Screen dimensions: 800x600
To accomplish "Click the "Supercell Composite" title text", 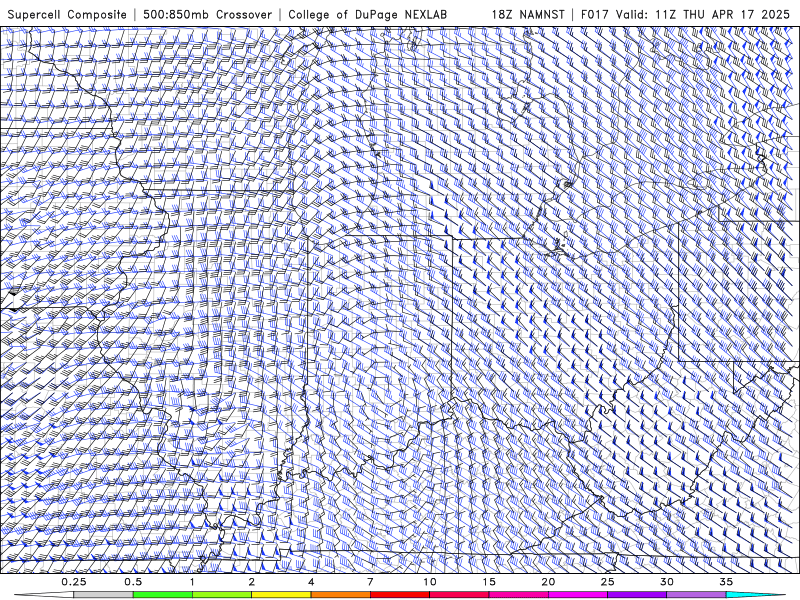I will click(x=67, y=15).
